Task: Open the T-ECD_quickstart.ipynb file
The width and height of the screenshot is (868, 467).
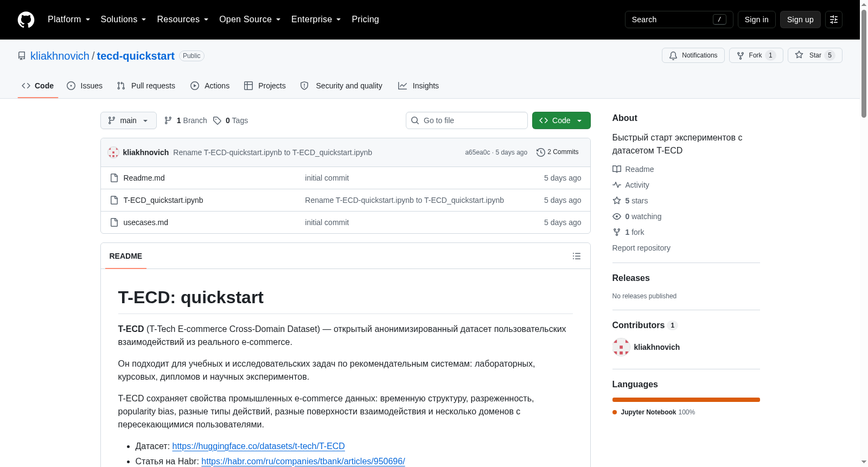Action: 163,200
